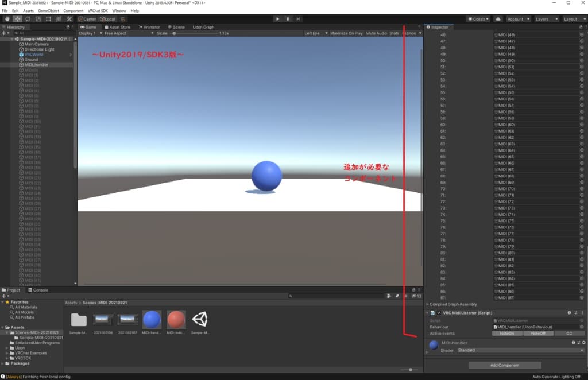Select the Rotate tool
Screen dimensions: 588x380
point(27,19)
